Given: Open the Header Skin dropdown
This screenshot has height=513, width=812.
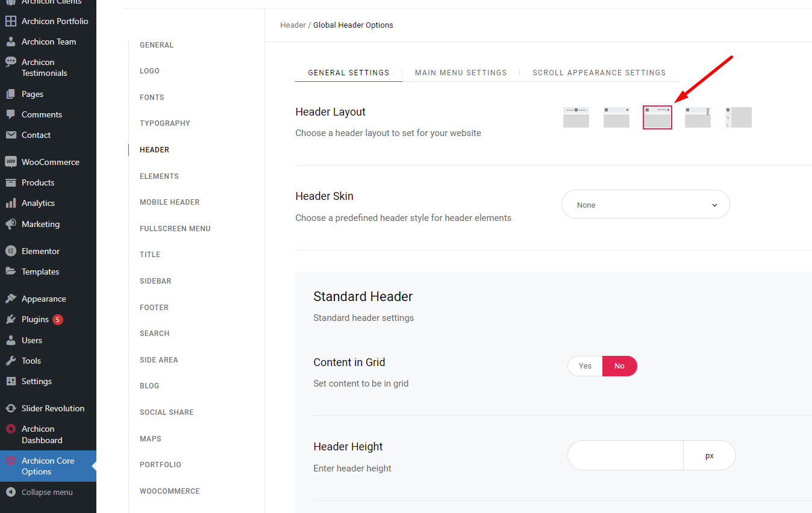Looking at the screenshot, I should click(646, 205).
